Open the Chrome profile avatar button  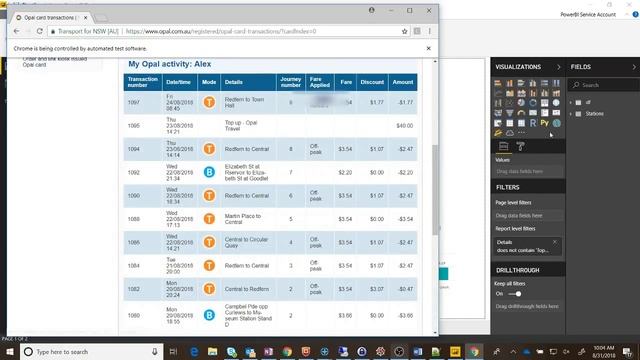[x=371, y=10]
